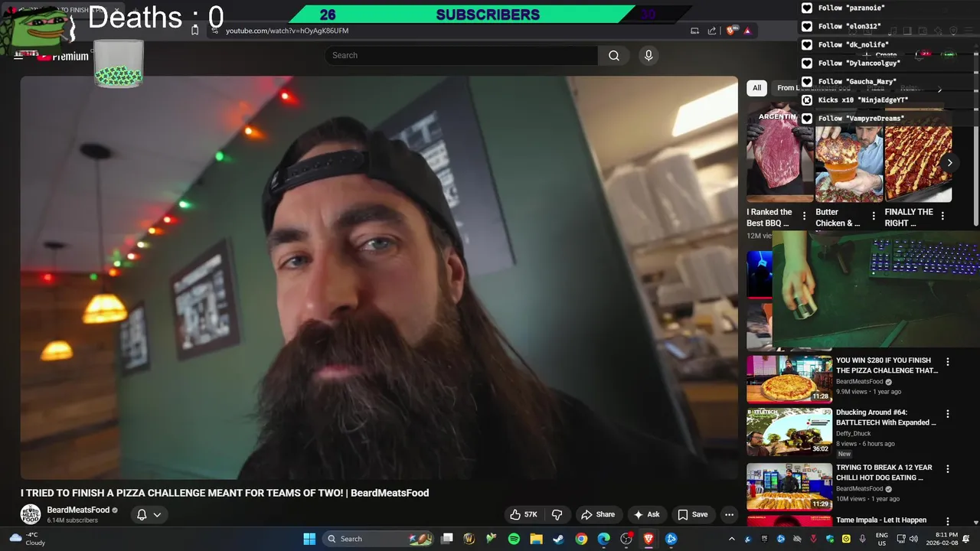This screenshot has height=551, width=980.
Task: Open OBS Studio from the taskbar
Action: pyautogui.click(x=626, y=539)
